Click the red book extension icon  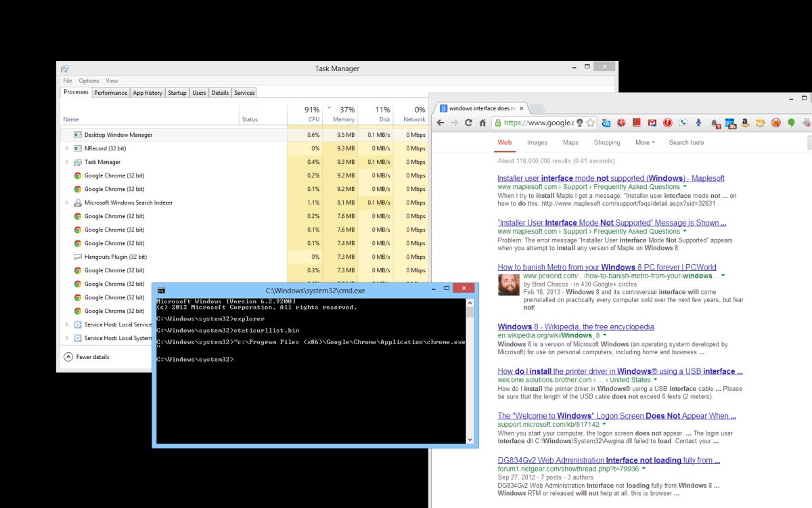(636, 123)
